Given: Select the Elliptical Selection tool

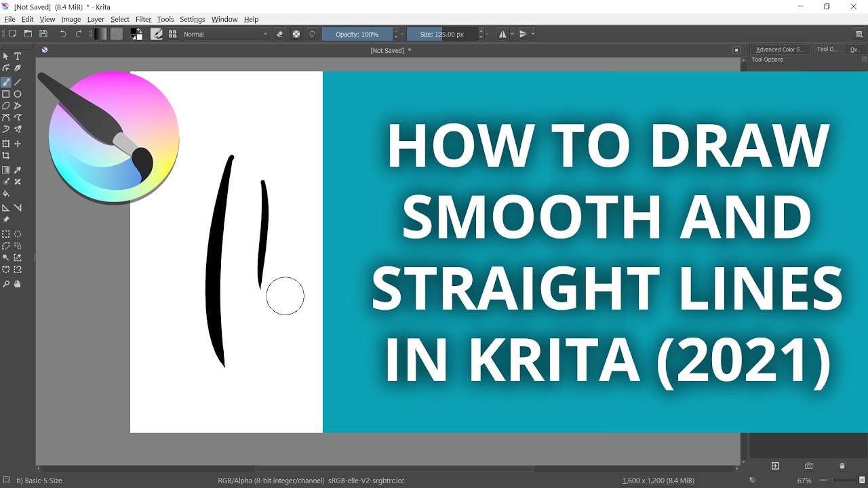Looking at the screenshot, I should coord(18,234).
